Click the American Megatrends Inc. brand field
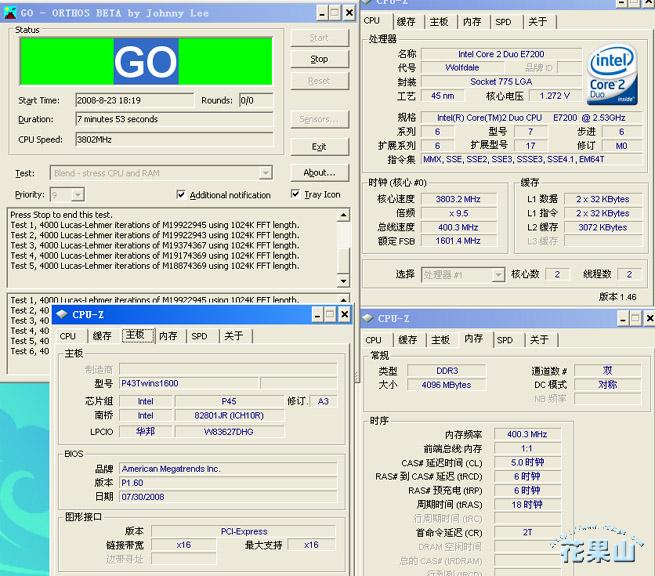 (x=228, y=469)
